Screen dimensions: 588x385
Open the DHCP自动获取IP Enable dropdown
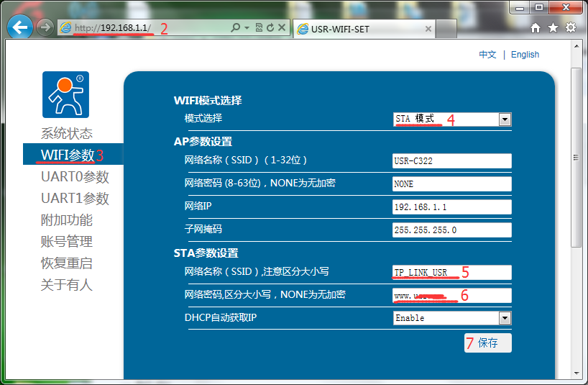pyautogui.click(x=504, y=317)
